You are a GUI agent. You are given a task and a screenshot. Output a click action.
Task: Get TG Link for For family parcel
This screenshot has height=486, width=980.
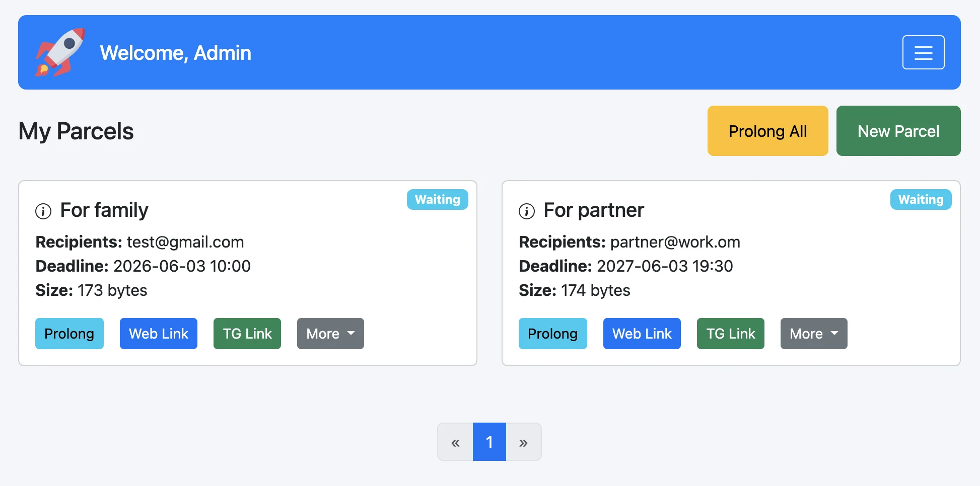[x=247, y=334]
